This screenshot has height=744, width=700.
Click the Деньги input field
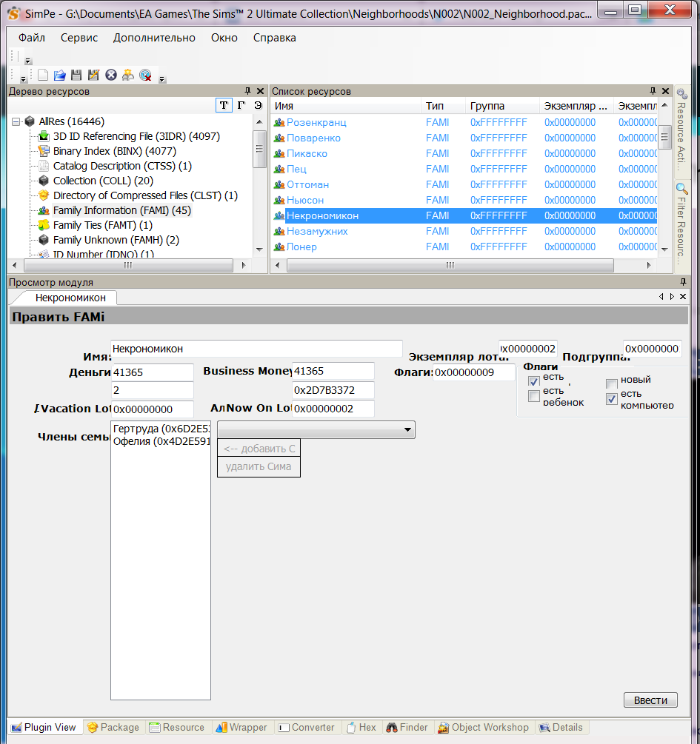152,372
